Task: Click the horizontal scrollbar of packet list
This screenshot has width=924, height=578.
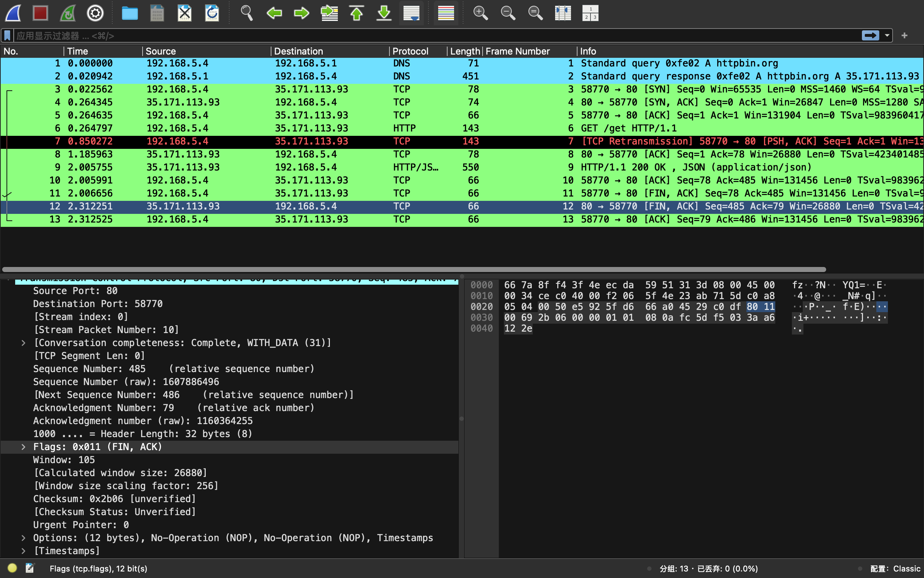Action: [414, 269]
